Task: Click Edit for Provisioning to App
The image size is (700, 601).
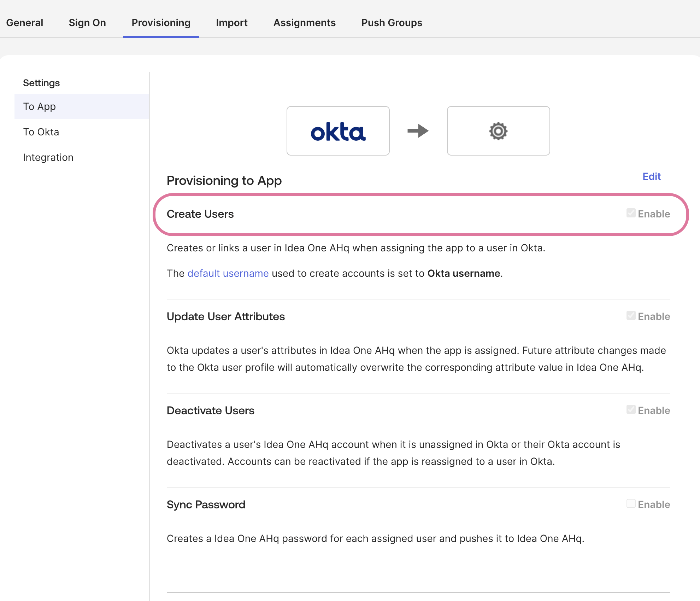Action: 651,176
